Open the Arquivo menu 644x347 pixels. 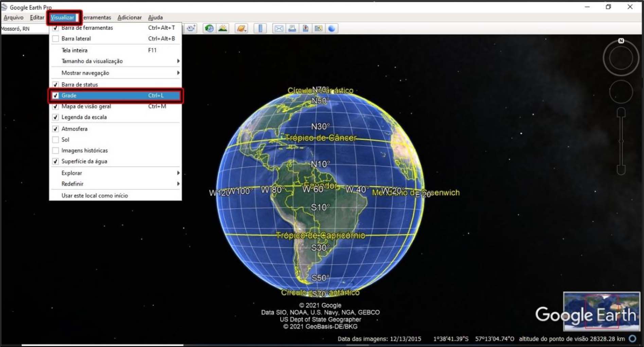(14, 17)
